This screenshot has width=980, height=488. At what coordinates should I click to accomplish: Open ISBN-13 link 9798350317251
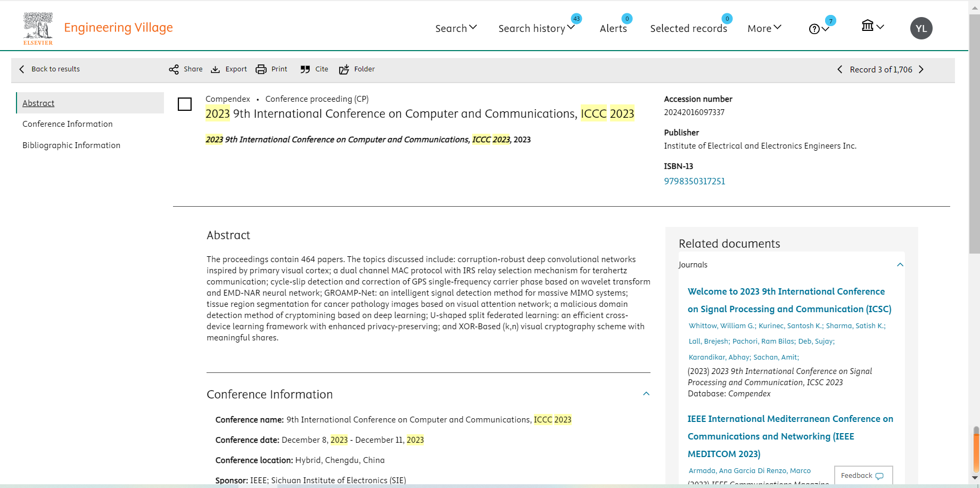(695, 181)
